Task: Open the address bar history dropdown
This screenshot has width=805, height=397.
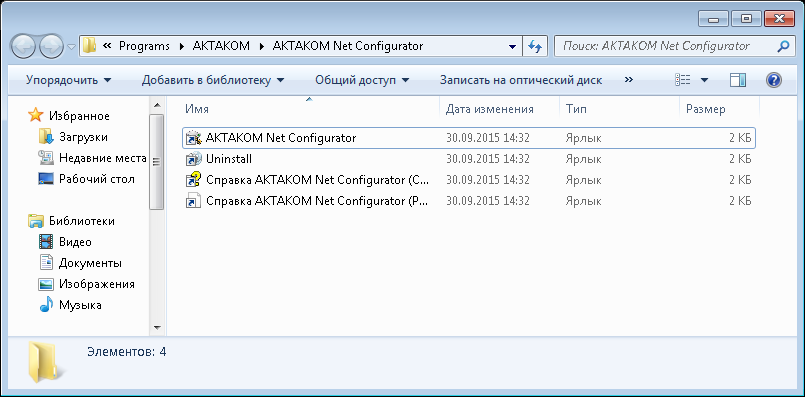Action: pos(512,46)
